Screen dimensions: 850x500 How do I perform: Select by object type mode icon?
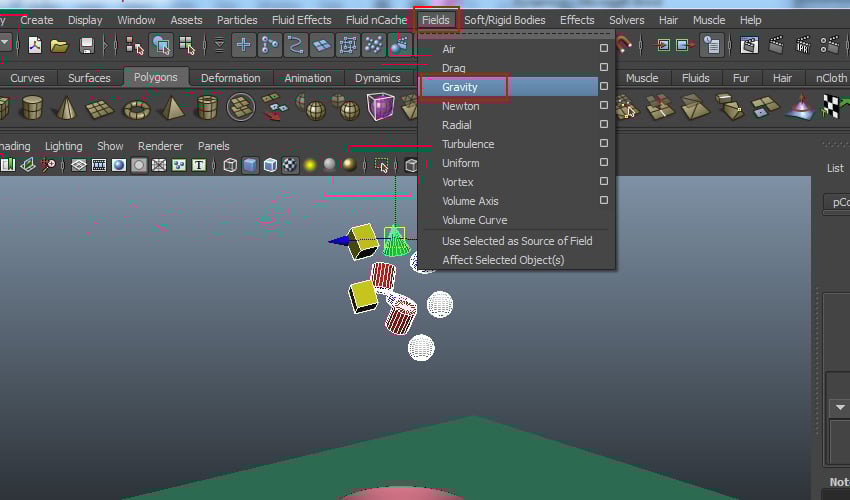161,46
